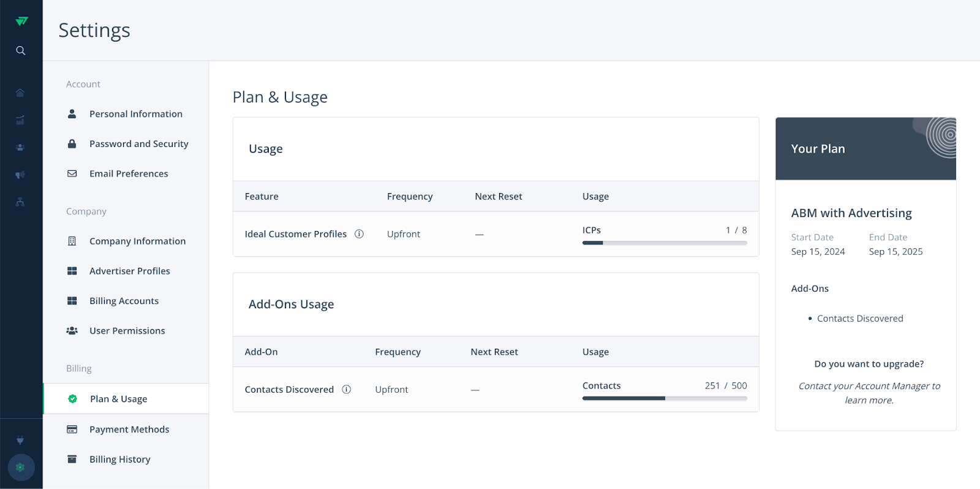The image size is (980, 489).
Task: Click the integrations plug icon in the sidebar
Action: (x=20, y=440)
